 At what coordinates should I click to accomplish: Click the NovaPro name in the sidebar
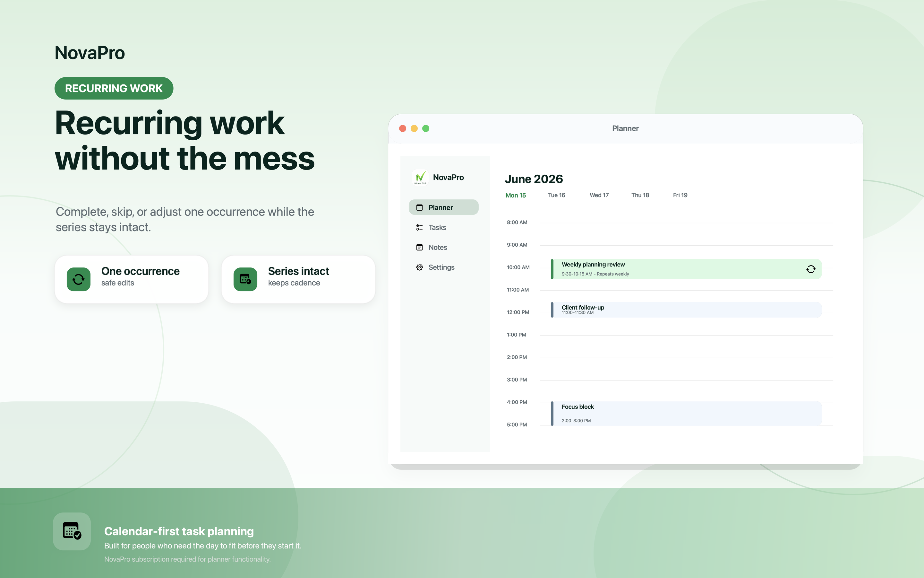(448, 177)
